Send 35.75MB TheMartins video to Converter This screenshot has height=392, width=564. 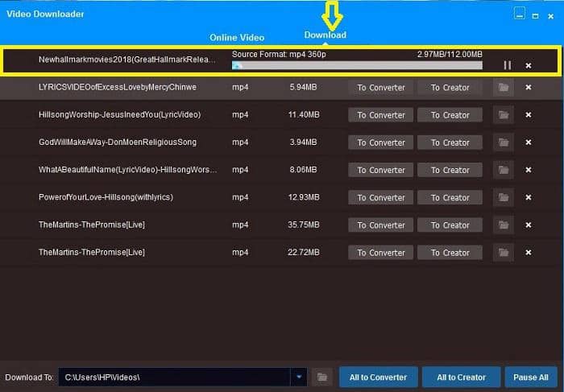tap(380, 225)
